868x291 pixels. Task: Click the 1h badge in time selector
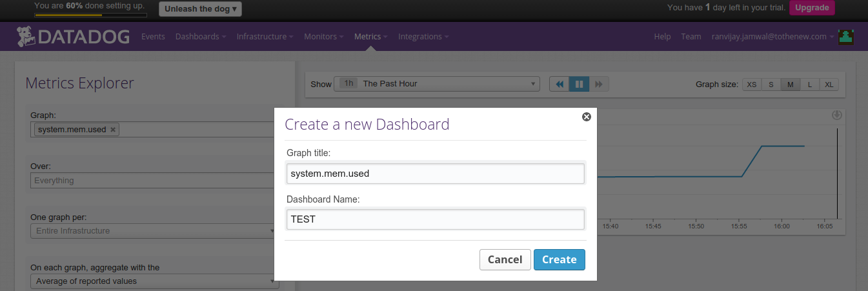point(349,84)
